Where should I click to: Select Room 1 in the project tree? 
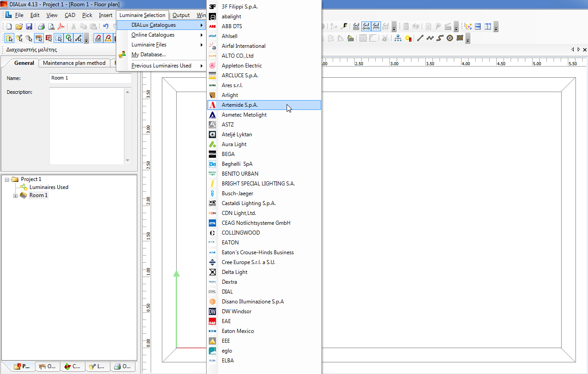point(38,195)
